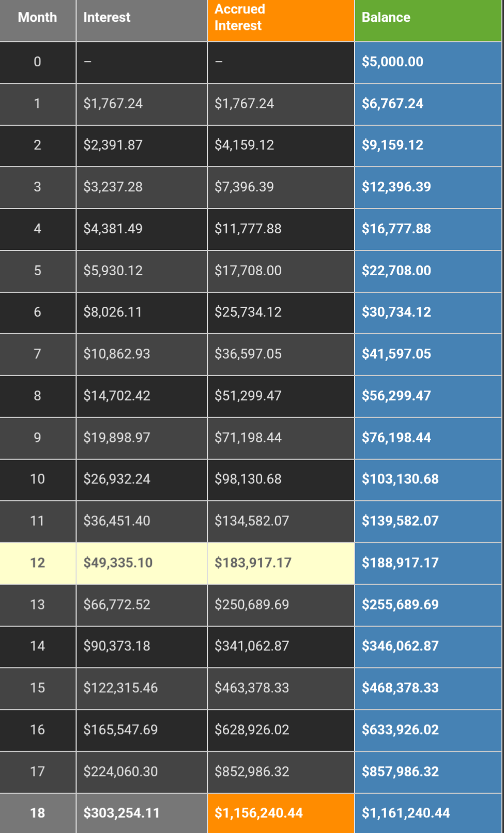Image resolution: width=504 pixels, height=833 pixels.
Task: Click orange total accrued interest $1,156,240.44
Action: pyautogui.click(x=281, y=813)
